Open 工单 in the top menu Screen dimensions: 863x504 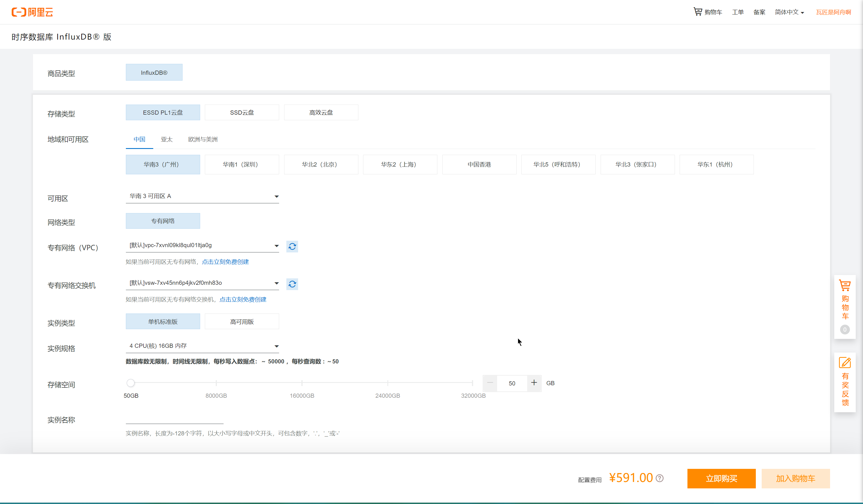pos(738,12)
